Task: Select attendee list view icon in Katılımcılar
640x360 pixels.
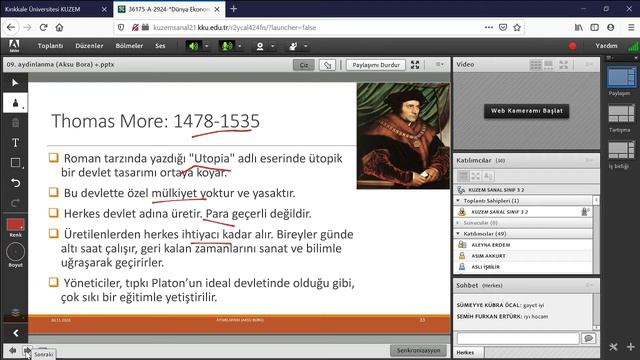Action: point(463,176)
